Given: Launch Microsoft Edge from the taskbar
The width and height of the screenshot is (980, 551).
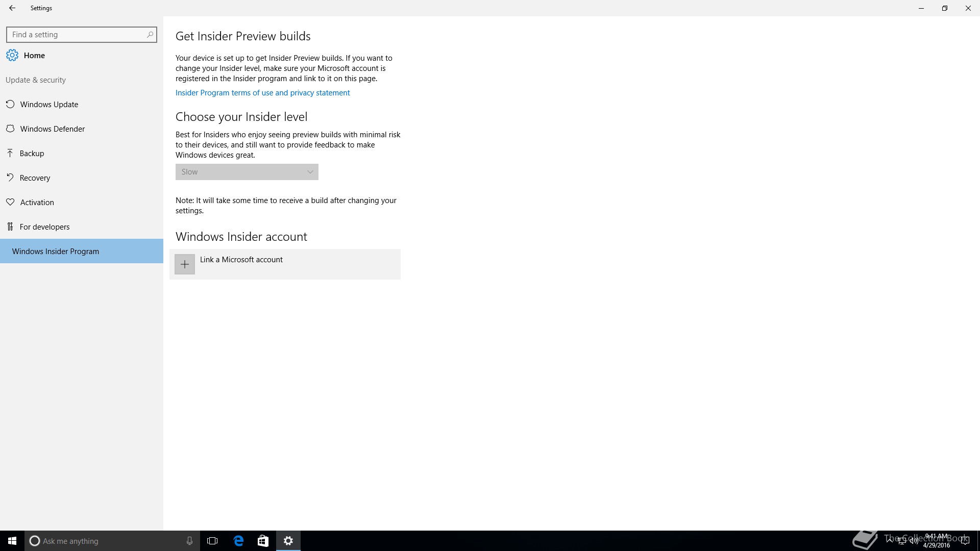Looking at the screenshot, I should pos(238,541).
